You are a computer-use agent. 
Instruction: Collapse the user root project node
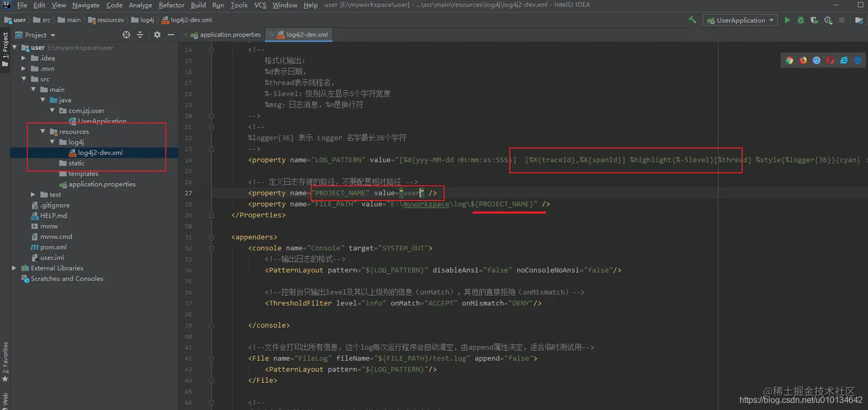click(15, 48)
